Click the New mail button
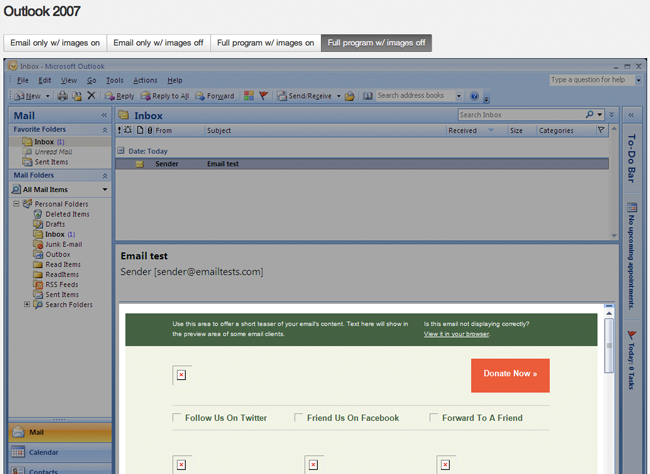 click(x=27, y=96)
